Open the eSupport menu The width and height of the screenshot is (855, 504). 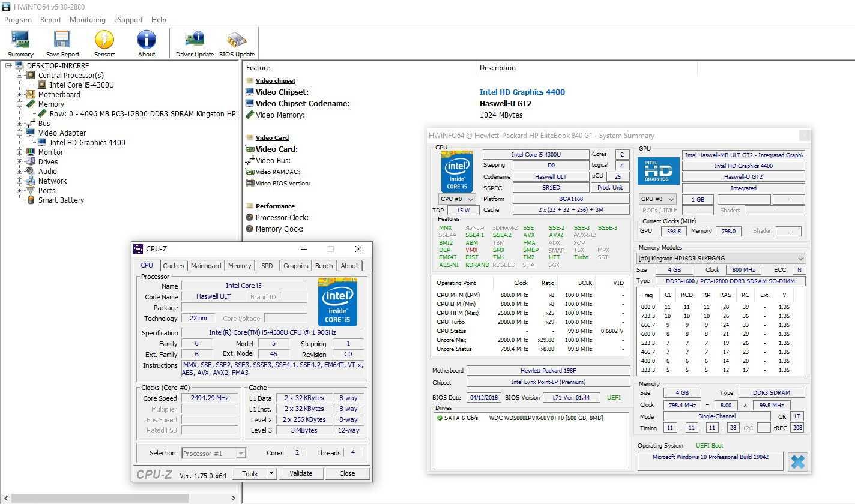tap(128, 20)
